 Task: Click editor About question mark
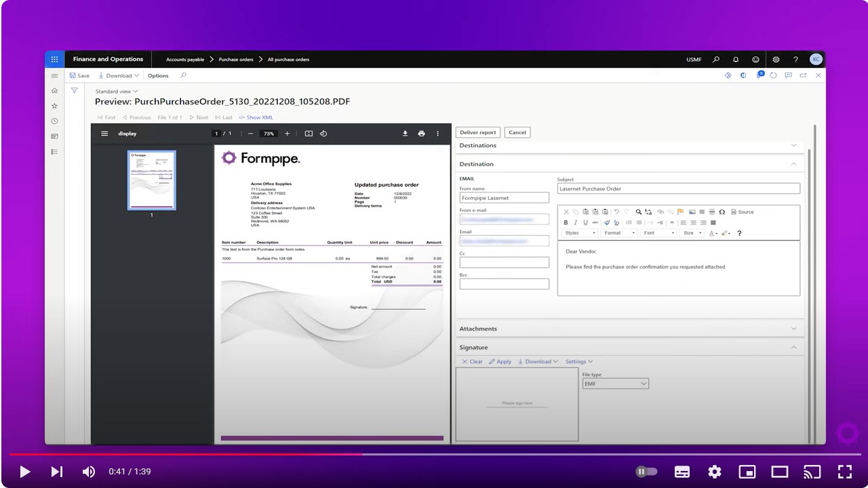click(739, 233)
